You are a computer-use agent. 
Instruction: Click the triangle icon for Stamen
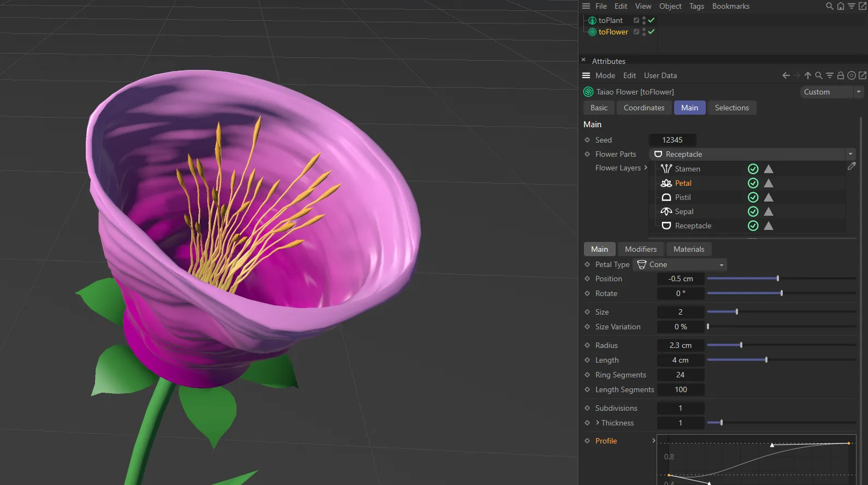tap(769, 169)
